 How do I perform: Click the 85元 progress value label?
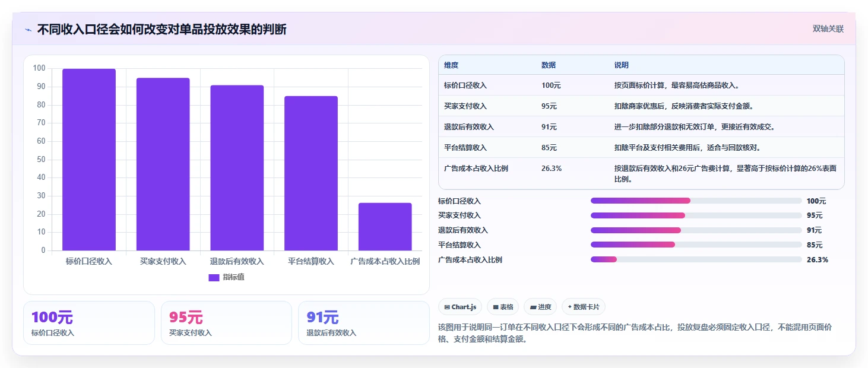(x=815, y=245)
